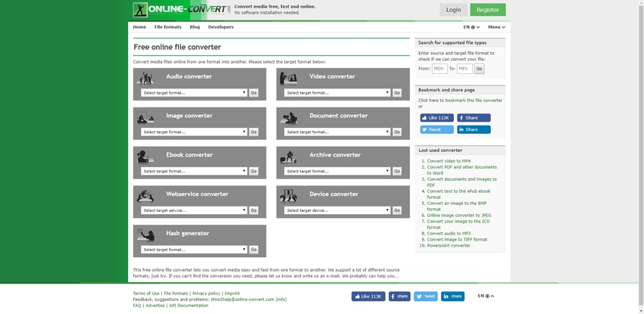644x314 pixels.
Task: Click the Image converter icon
Action: click(146, 117)
